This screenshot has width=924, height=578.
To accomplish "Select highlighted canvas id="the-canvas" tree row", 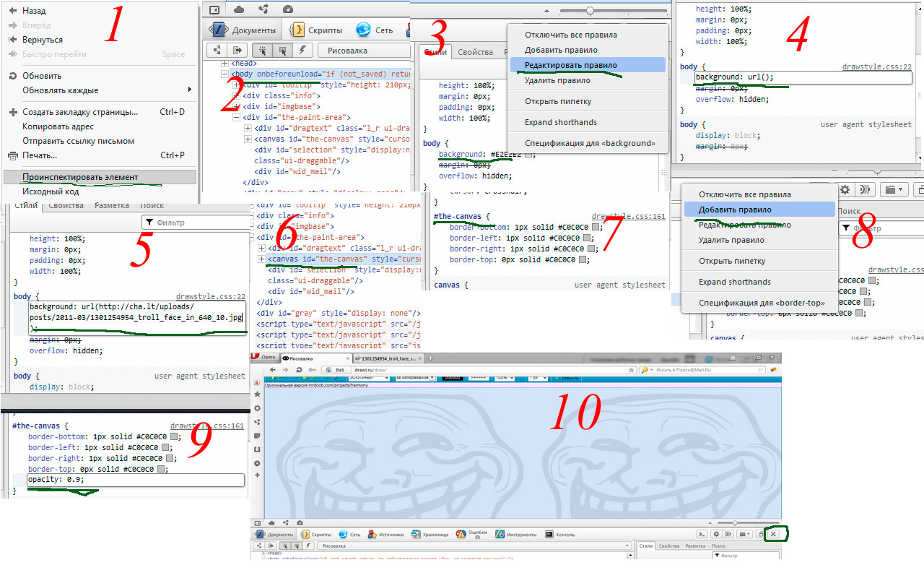I will [x=344, y=259].
